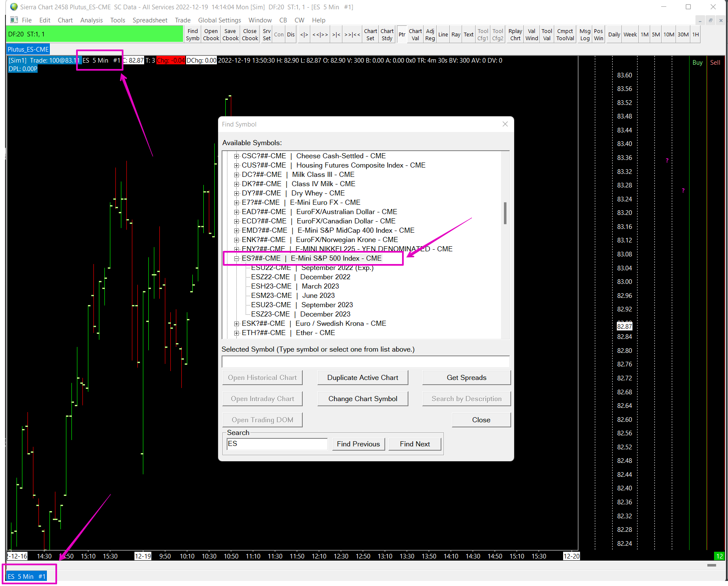Select ESZ22-CME December 2022 contract

coord(301,277)
